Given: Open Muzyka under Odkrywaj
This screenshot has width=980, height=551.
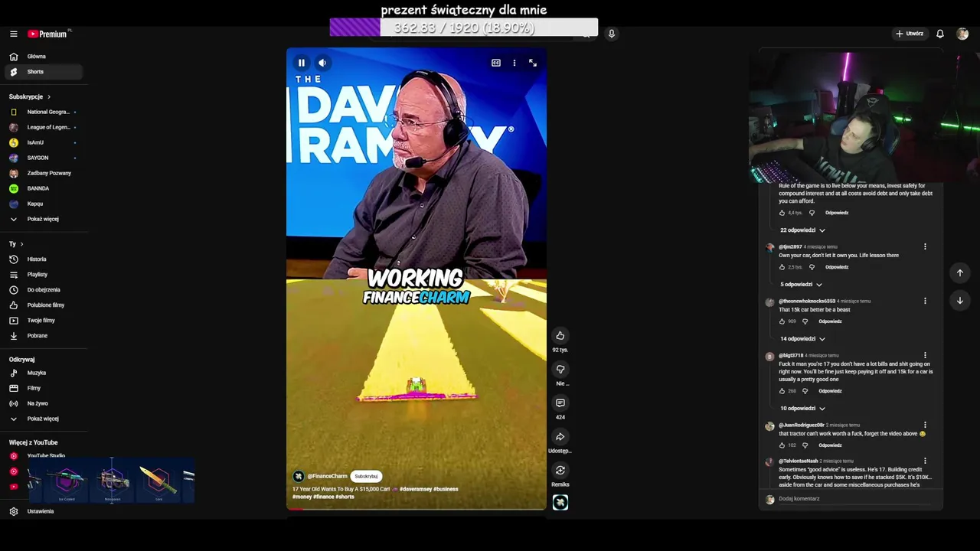Looking at the screenshot, I should coord(44,373).
